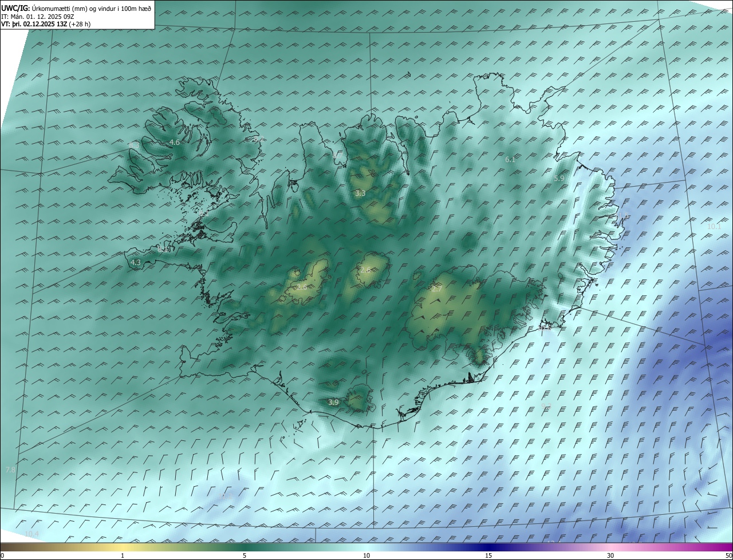Click the 10.4 value label over the sea
The width and height of the screenshot is (733, 560).
coord(31,534)
